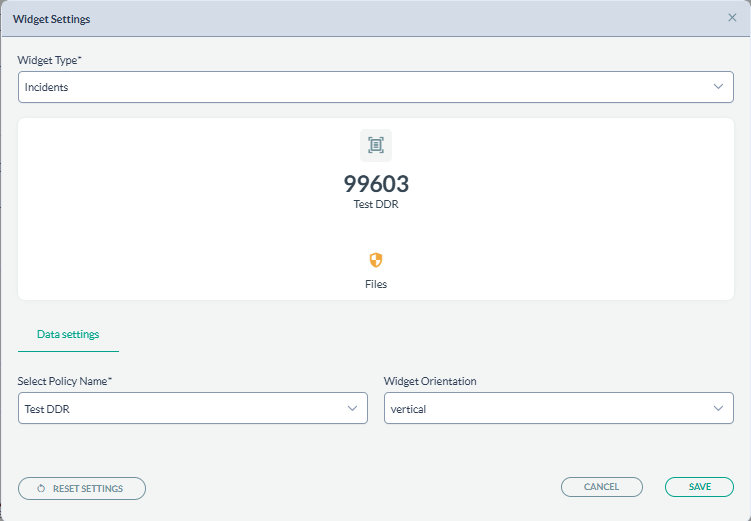
Task: Click the Test DDR label under the count
Action: tap(376, 203)
